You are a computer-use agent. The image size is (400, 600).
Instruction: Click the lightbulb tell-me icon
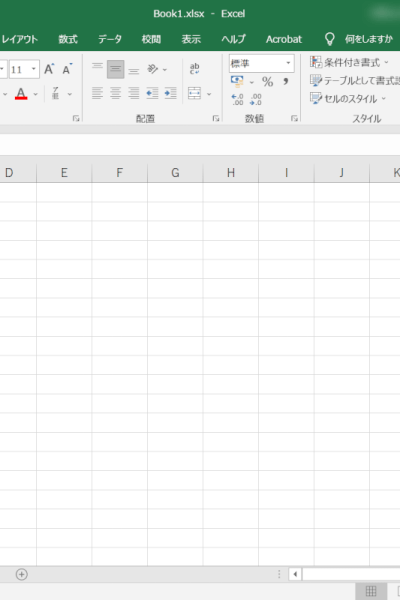[330, 39]
